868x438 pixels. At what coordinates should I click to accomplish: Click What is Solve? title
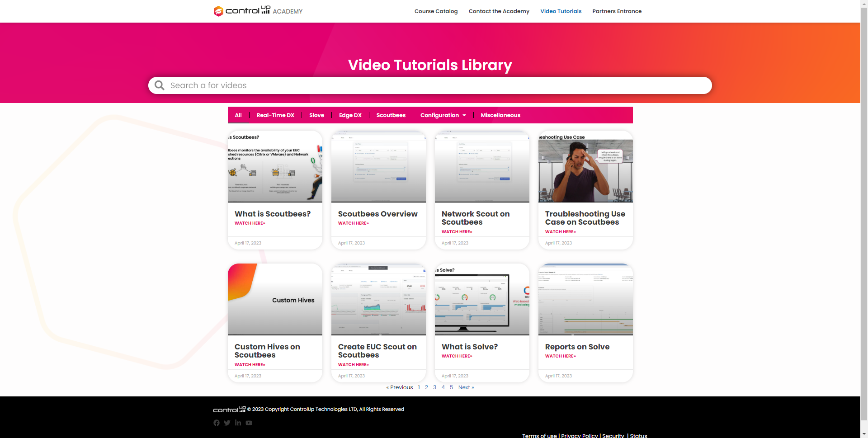tap(470, 347)
